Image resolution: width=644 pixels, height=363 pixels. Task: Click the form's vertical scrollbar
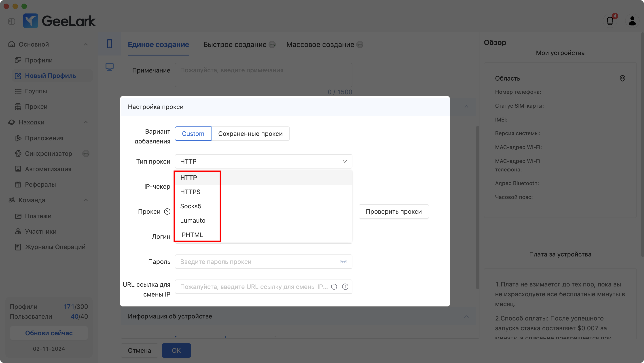click(x=477, y=207)
